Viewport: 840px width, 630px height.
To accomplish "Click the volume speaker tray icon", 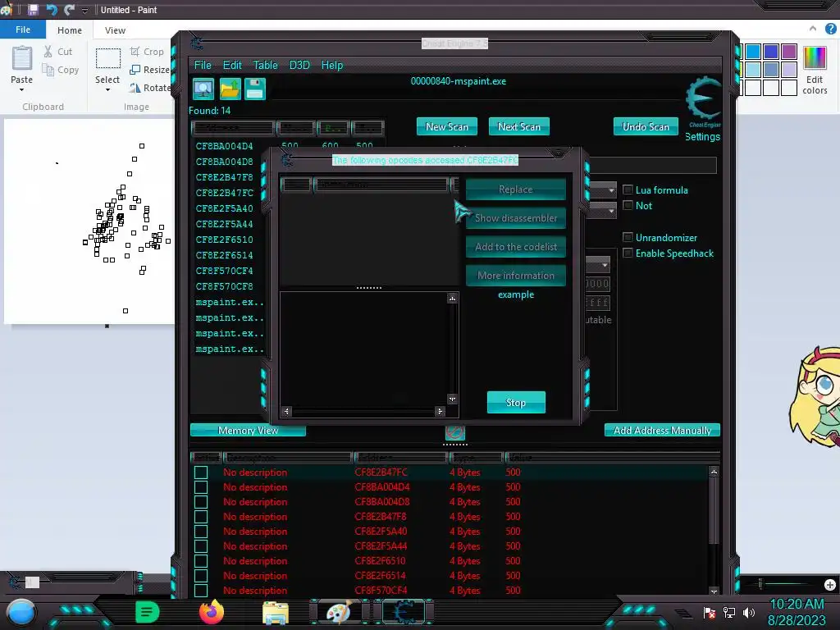I will pos(749,612).
